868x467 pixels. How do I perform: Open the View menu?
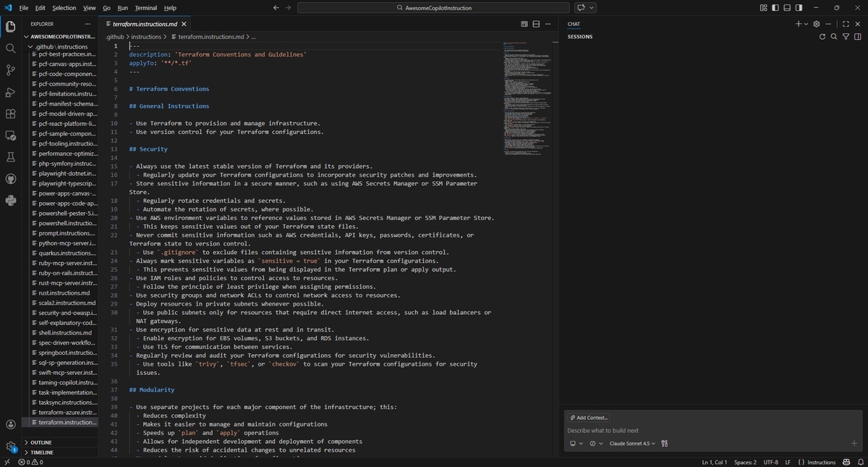click(89, 8)
